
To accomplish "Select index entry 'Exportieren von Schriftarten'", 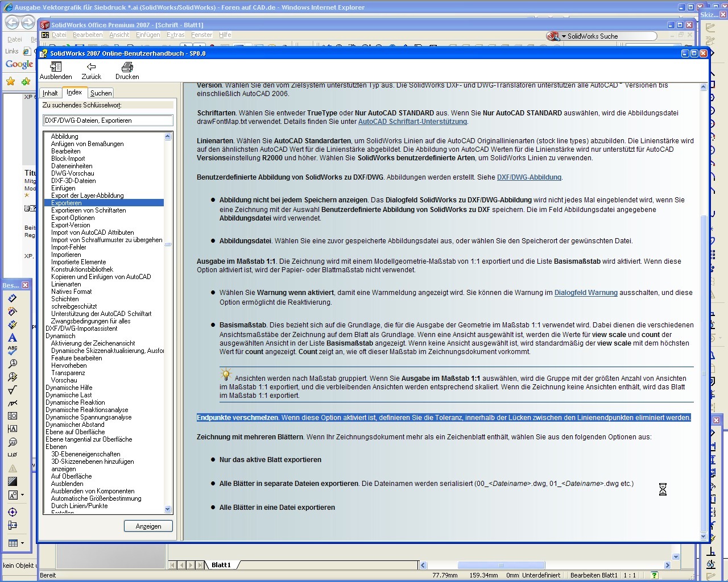I will tap(88, 210).
